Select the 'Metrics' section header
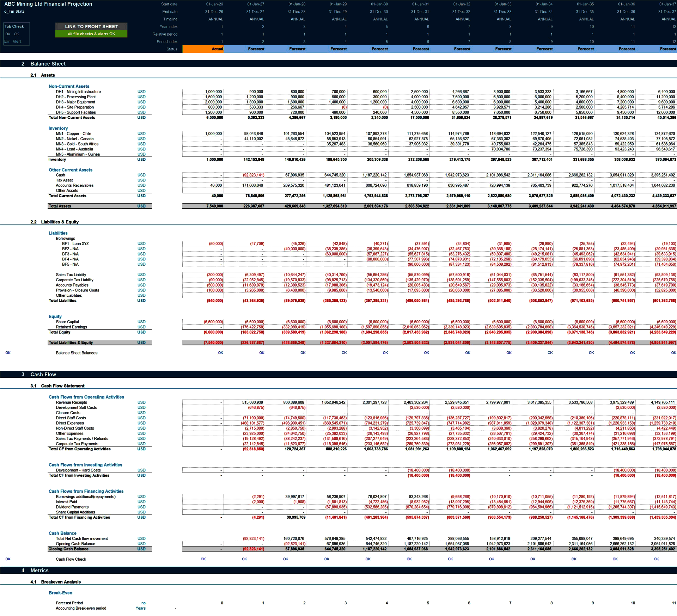 click(39, 570)
